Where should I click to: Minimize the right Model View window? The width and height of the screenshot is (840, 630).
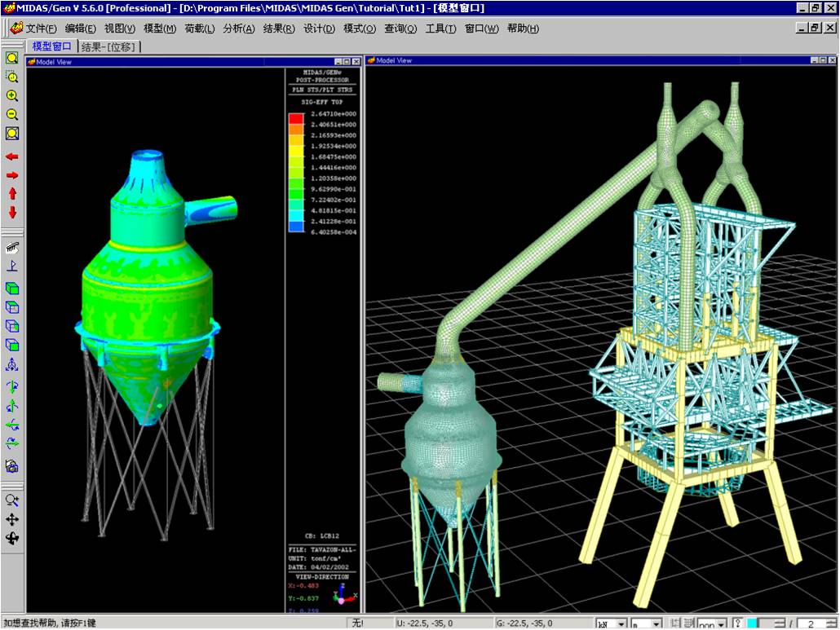[x=814, y=60]
